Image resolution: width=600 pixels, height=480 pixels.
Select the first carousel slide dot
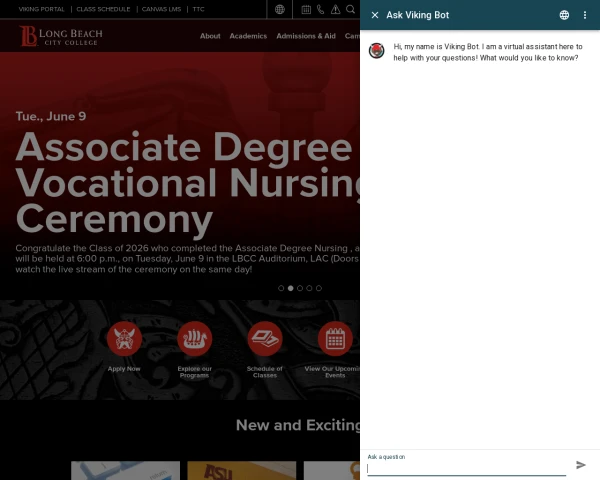point(281,288)
